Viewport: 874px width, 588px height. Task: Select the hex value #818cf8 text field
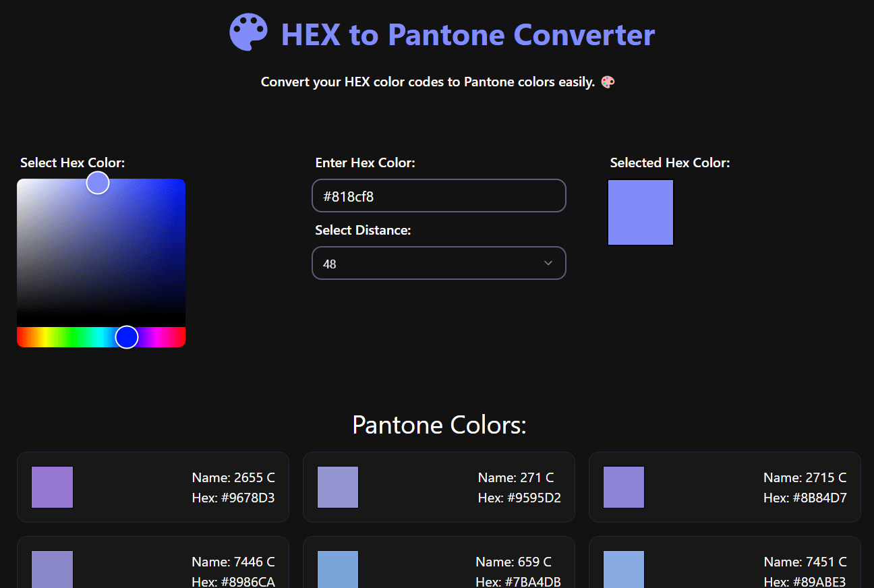[438, 196]
